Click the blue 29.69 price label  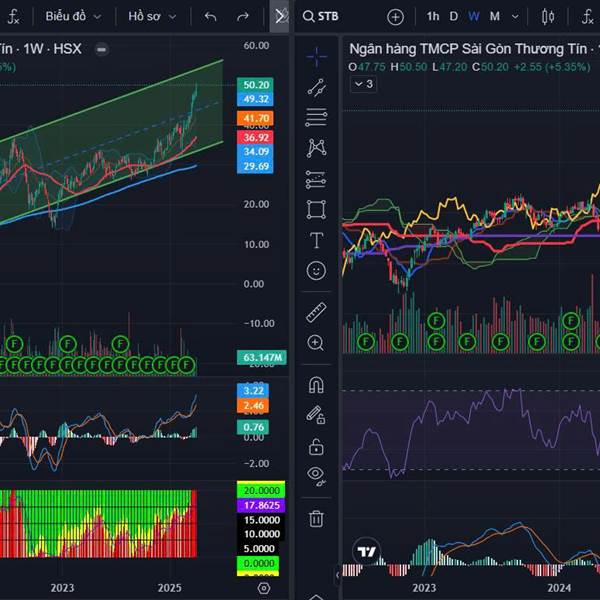(255, 166)
